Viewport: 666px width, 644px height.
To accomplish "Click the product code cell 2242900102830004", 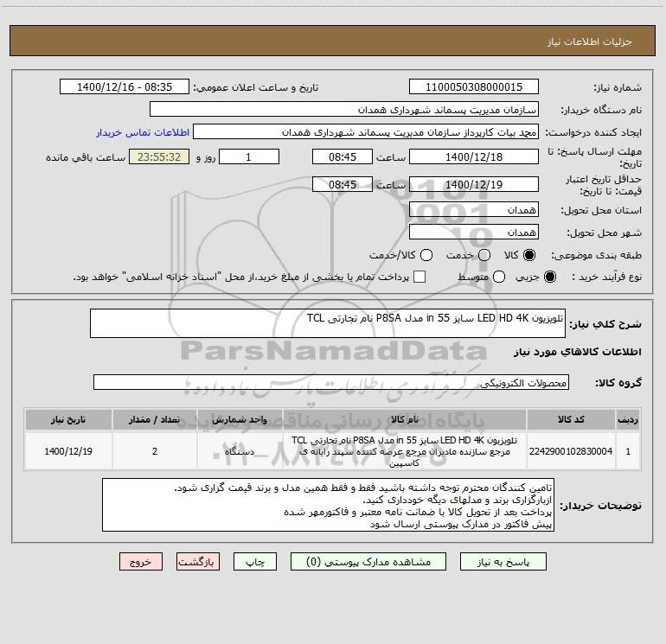I will point(571,451).
